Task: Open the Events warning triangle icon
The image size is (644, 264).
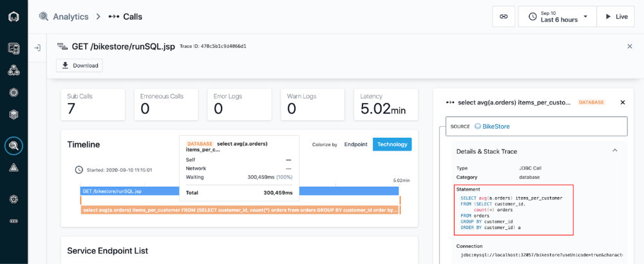Action: [x=14, y=167]
